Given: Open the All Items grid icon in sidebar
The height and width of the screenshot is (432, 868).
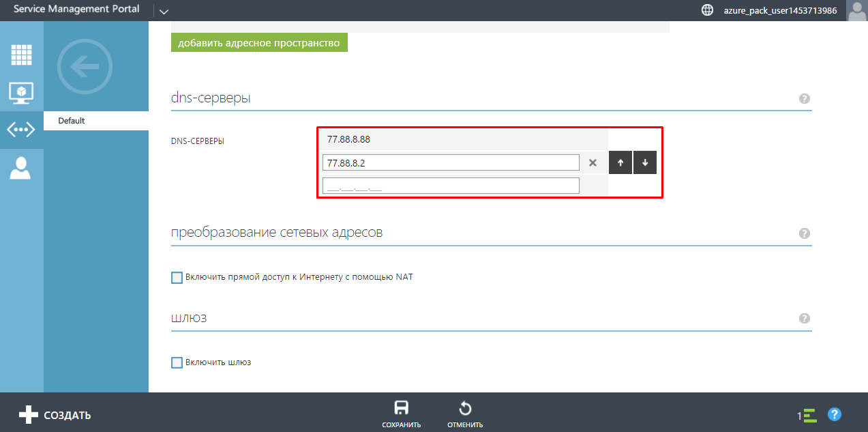Looking at the screenshot, I should [21, 54].
